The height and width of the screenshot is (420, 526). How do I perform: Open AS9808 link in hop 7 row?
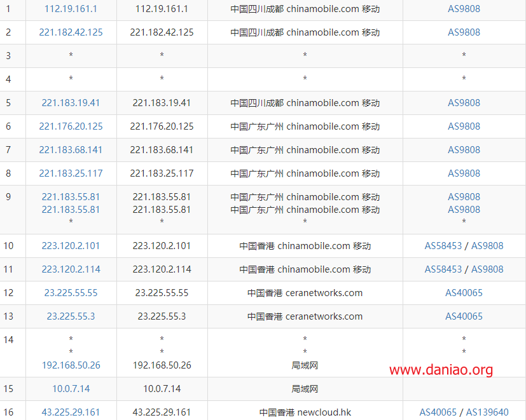(464, 150)
